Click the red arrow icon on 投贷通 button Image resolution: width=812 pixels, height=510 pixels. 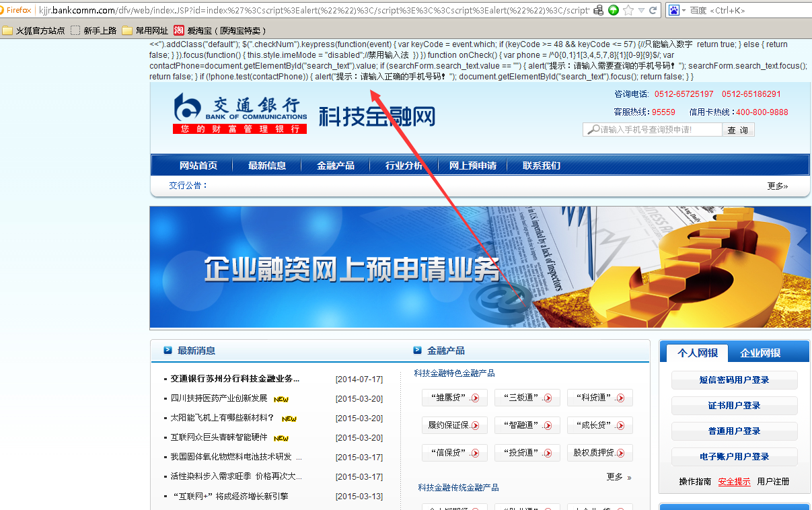[547, 453]
